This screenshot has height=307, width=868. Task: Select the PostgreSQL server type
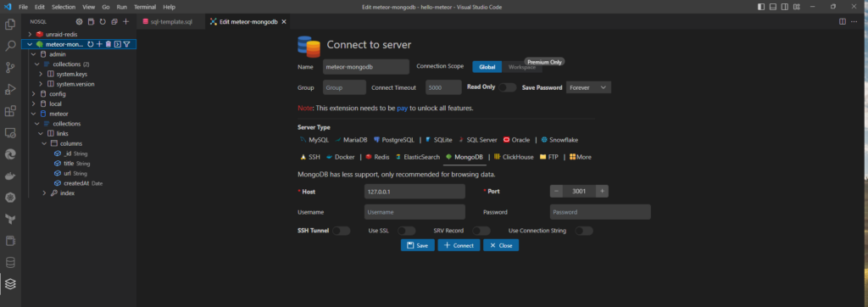[393, 140]
